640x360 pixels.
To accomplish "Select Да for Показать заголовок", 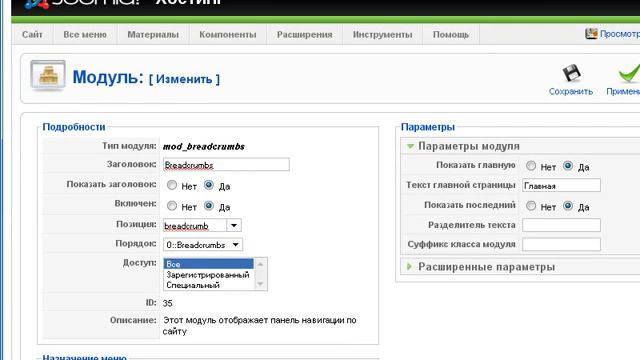I will pyautogui.click(x=209, y=185).
